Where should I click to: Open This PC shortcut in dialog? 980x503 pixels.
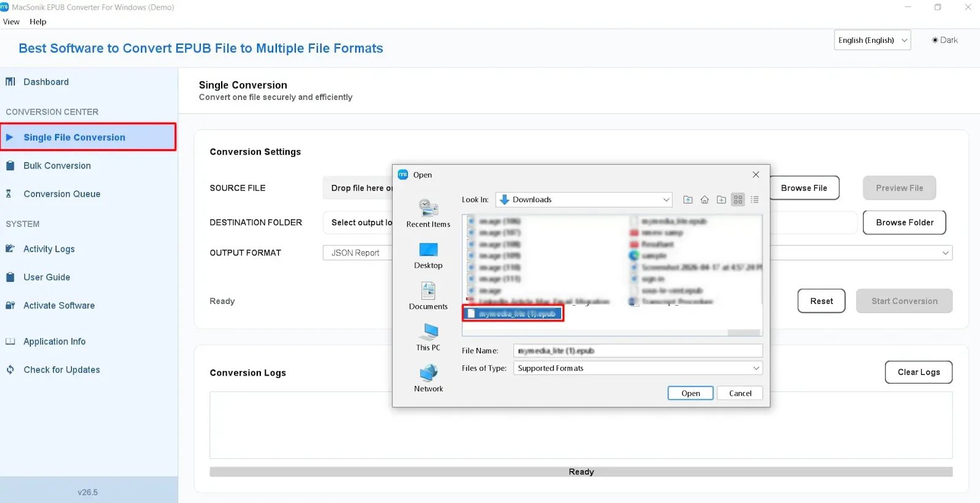point(428,337)
